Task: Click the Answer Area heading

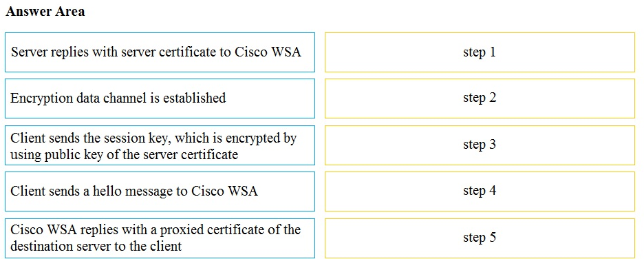Action: coord(45,12)
